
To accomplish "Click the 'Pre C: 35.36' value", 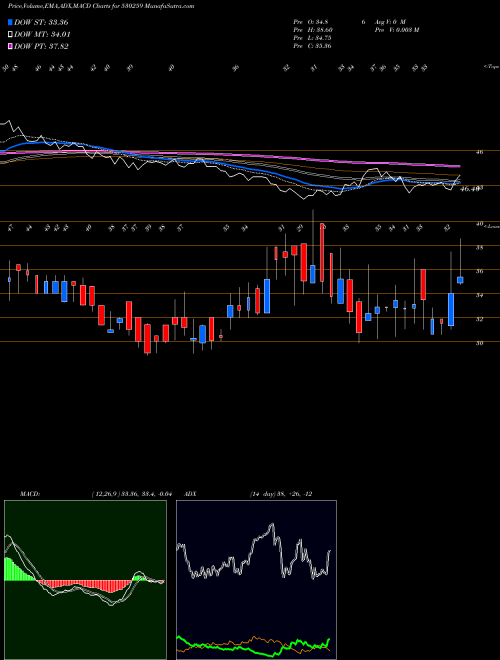I will (x=313, y=46).
